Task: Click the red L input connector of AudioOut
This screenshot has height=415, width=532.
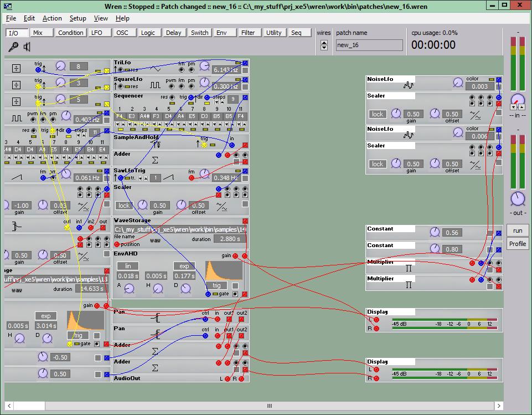Action: [x=228, y=378]
